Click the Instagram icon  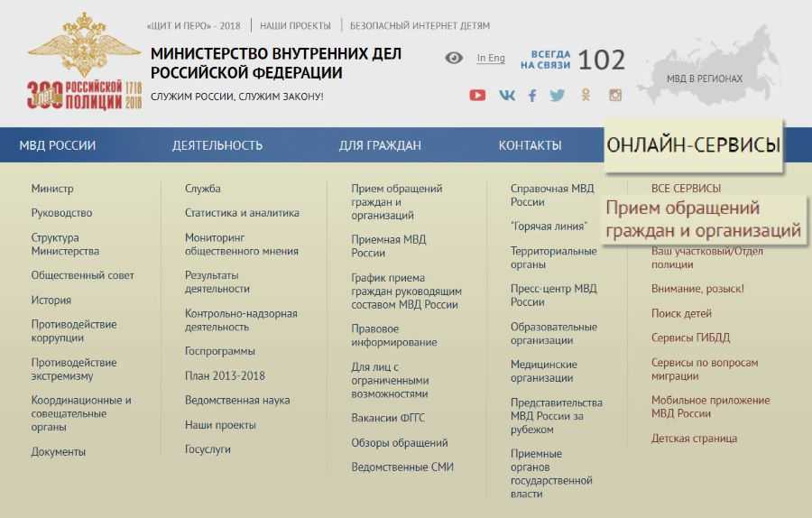click(x=614, y=95)
